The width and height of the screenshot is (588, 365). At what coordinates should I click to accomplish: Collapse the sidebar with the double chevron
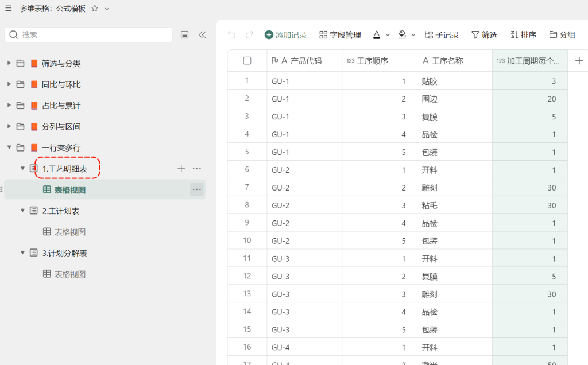tap(202, 35)
